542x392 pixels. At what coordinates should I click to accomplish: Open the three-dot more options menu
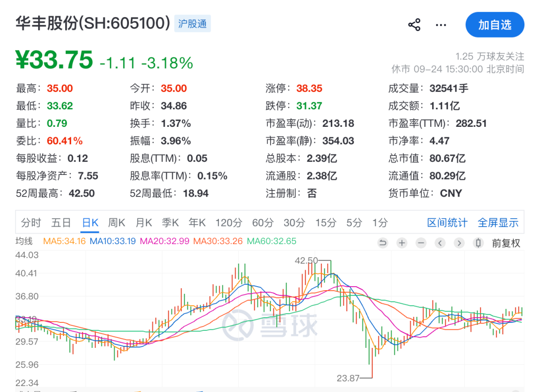pos(441,25)
